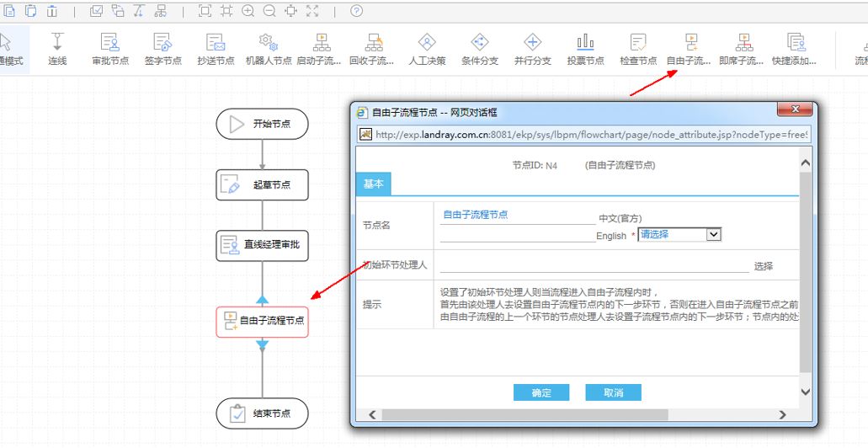Select the 直线经理审批 node on canvas

click(263, 245)
